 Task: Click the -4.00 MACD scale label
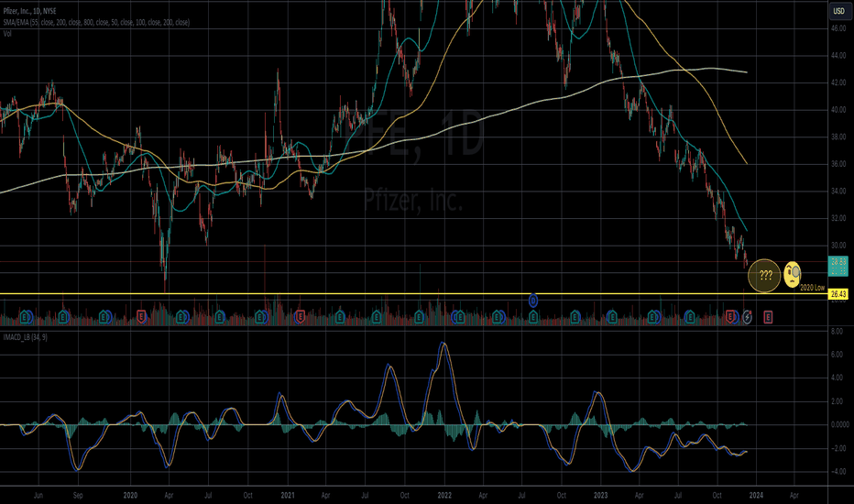pyautogui.click(x=838, y=471)
